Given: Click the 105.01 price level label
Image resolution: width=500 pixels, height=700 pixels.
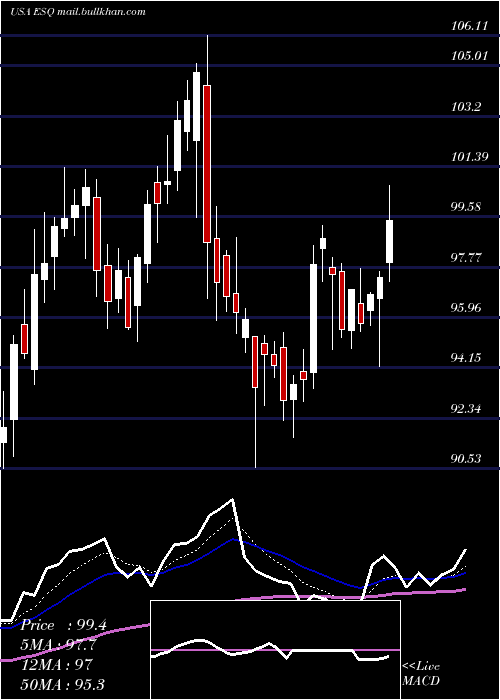Looking at the screenshot, I should (x=469, y=56).
